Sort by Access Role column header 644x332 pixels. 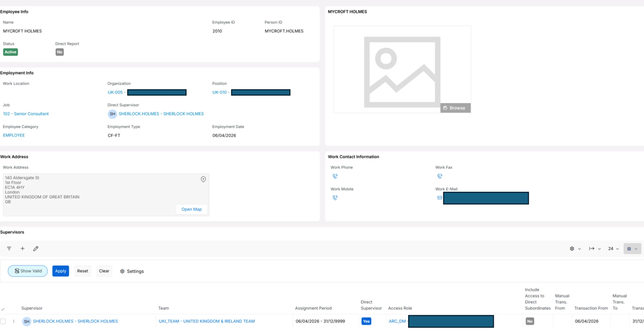[x=400, y=308]
